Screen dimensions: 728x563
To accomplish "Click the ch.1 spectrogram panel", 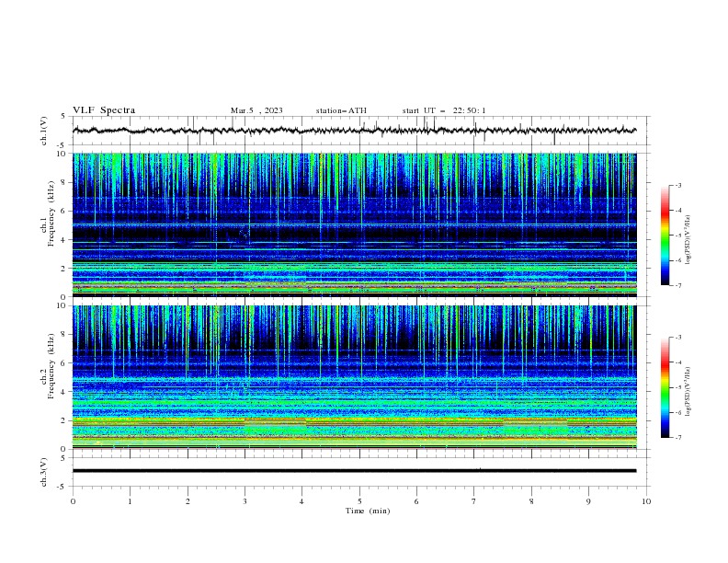I will pos(355,224).
